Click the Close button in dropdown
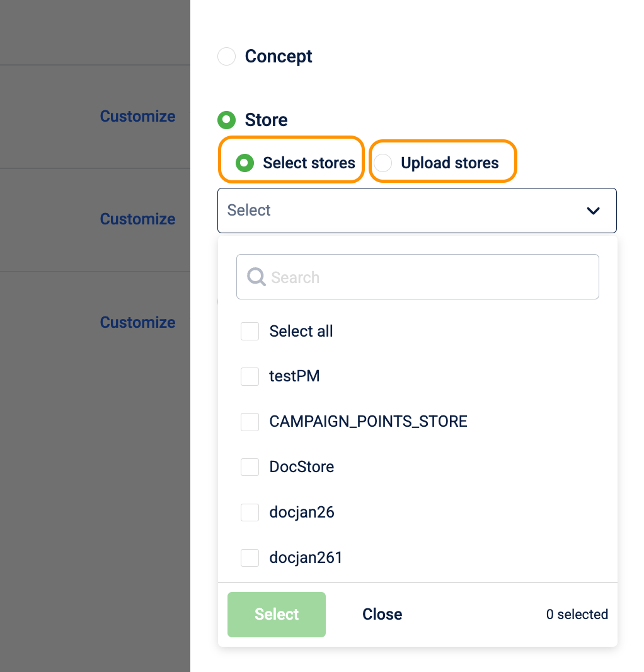The width and height of the screenshot is (644, 672). coord(382,615)
